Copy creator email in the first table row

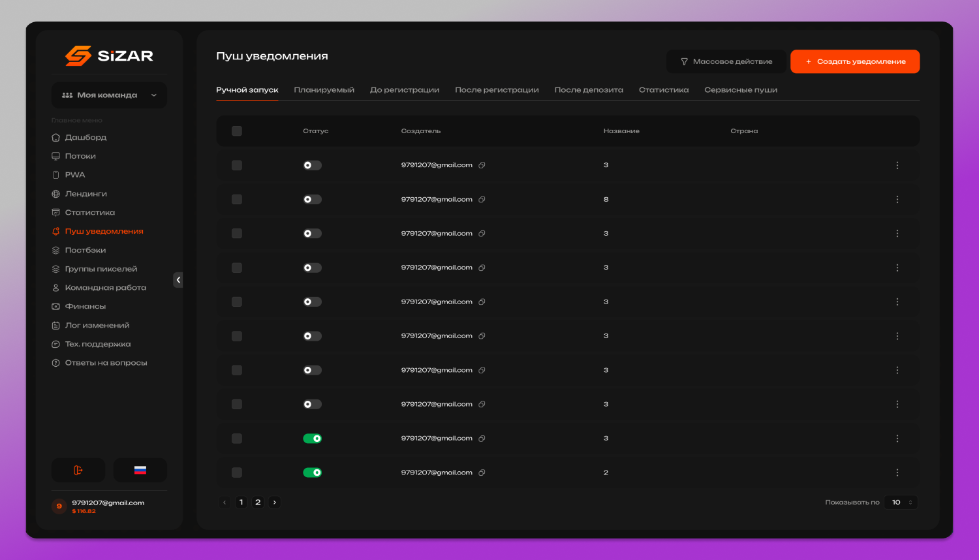(x=482, y=166)
